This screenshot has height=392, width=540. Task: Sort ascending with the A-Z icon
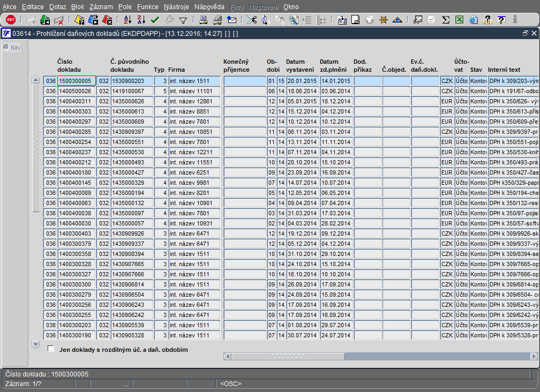127,20
